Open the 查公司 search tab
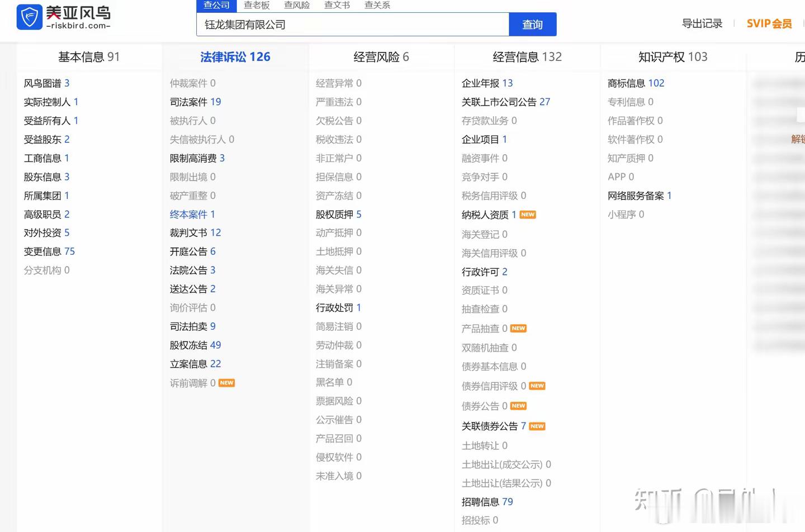This screenshot has width=805, height=532. [217, 5]
